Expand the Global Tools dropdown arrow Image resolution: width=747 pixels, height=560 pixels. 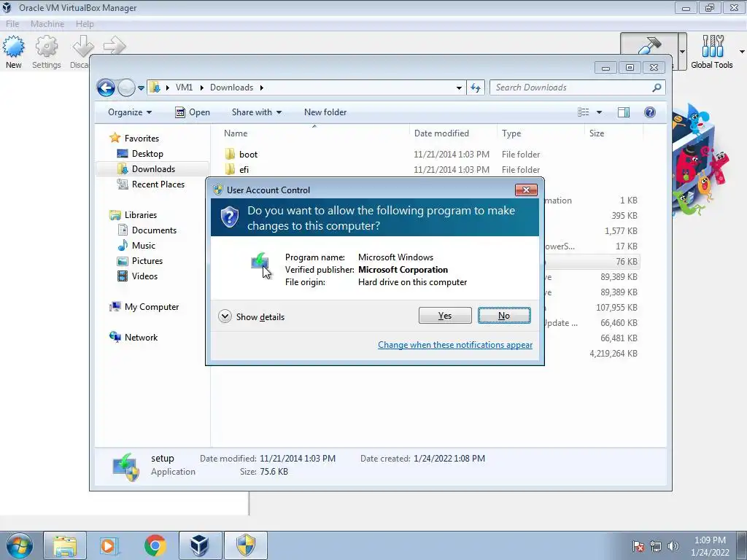(x=742, y=52)
